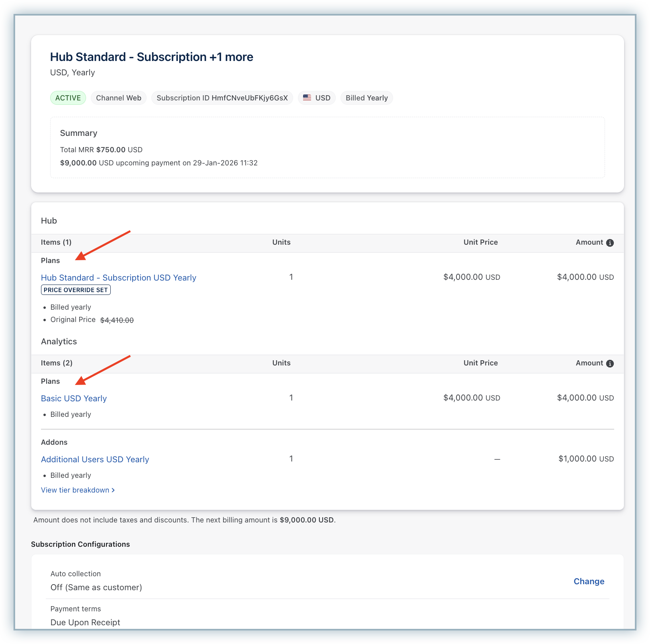Click the US flag icon in the USD chip
The width and height of the screenshot is (650, 644).
click(307, 98)
